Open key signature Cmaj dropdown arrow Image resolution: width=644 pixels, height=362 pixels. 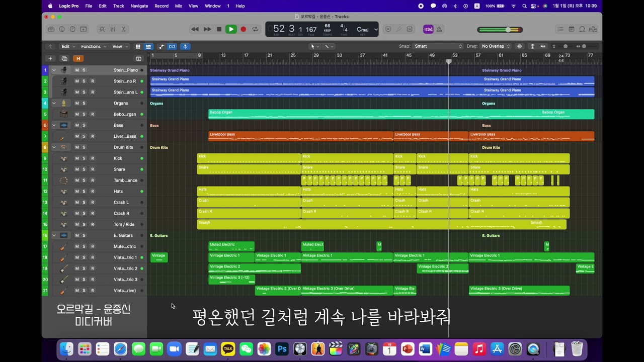(376, 29)
